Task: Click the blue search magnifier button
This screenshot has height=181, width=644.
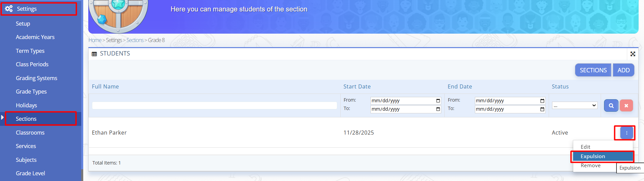Action: click(611, 106)
